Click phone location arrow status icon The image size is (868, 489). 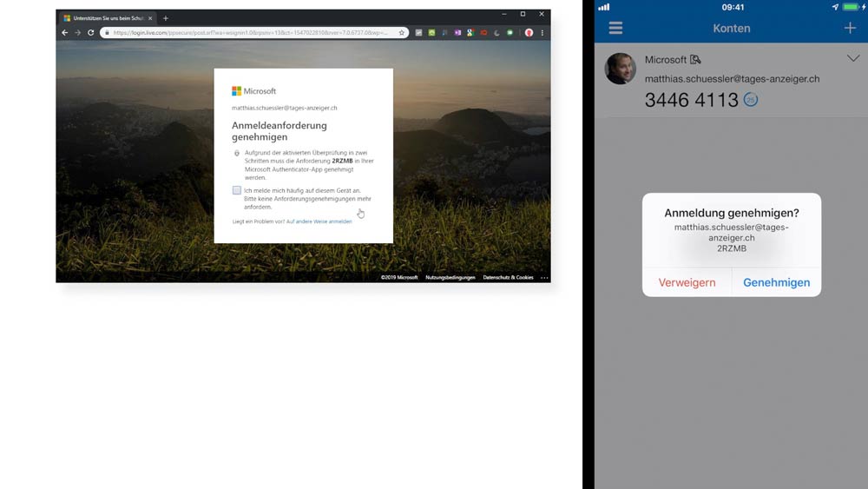coord(835,7)
